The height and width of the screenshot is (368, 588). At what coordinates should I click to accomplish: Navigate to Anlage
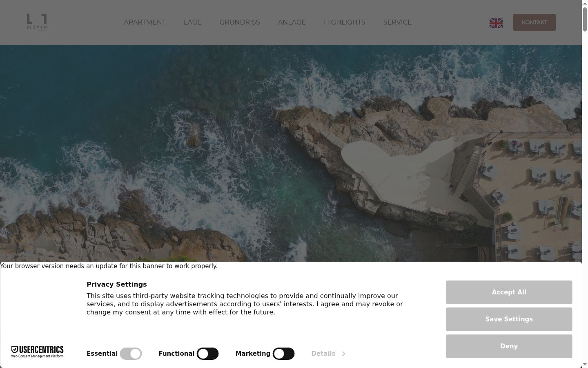point(292,22)
